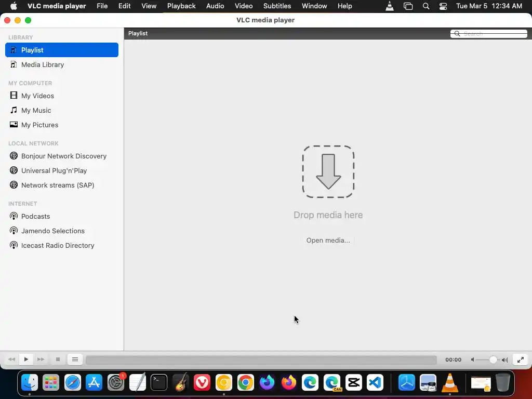Open Trash from the Dock
532x399 pixels.
pyautogui.click(x=503, y=382)
